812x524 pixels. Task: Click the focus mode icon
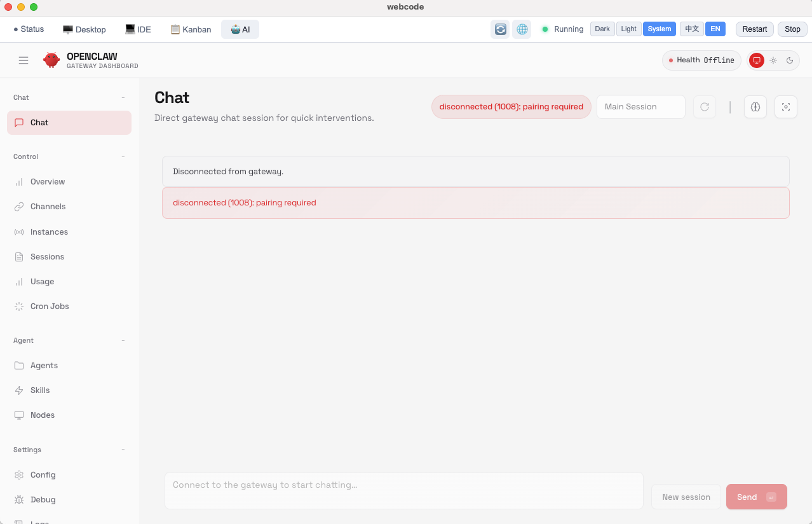click(785, 107)
